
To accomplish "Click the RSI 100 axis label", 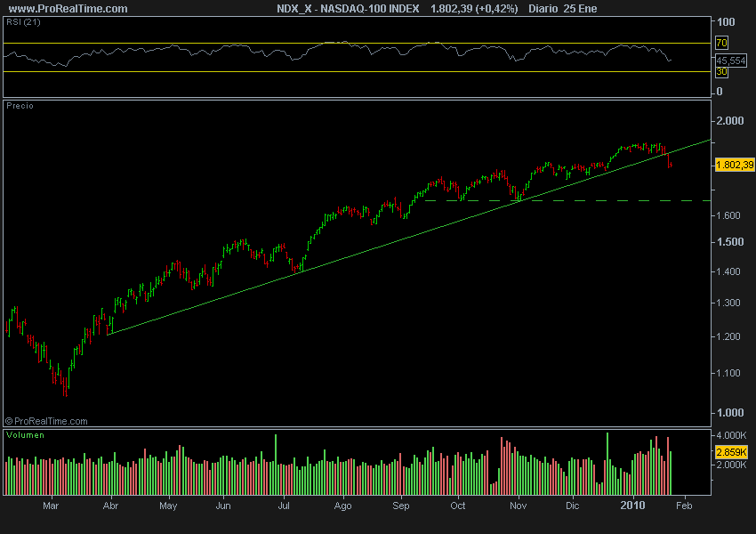I will [x=726, y=21].
